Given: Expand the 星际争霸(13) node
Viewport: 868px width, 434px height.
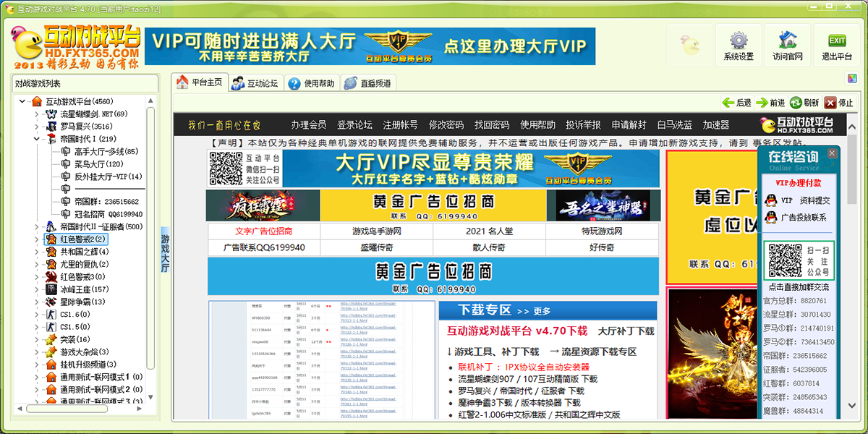Looking at the screenshot, I should [38, 302].
